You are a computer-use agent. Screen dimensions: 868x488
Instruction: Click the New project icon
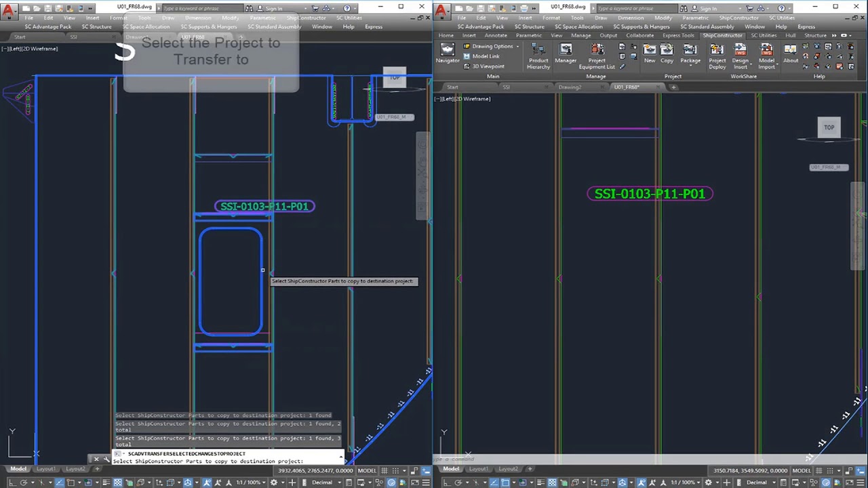tap(650, 53)
